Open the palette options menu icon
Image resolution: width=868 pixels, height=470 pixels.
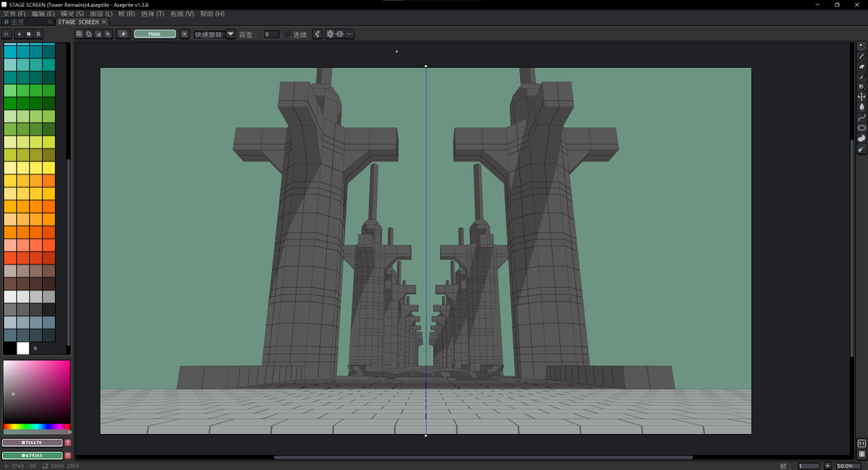38,34
